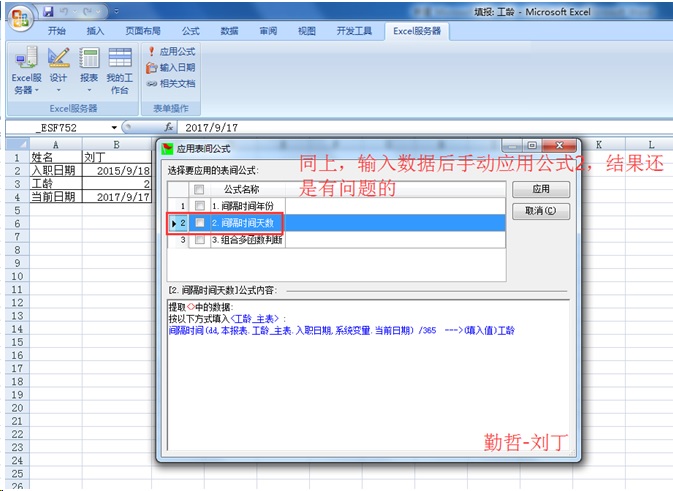This screenshot has height=491, width=673.
Task: Click 输入日期 in the ribbon
Action: 171,67
